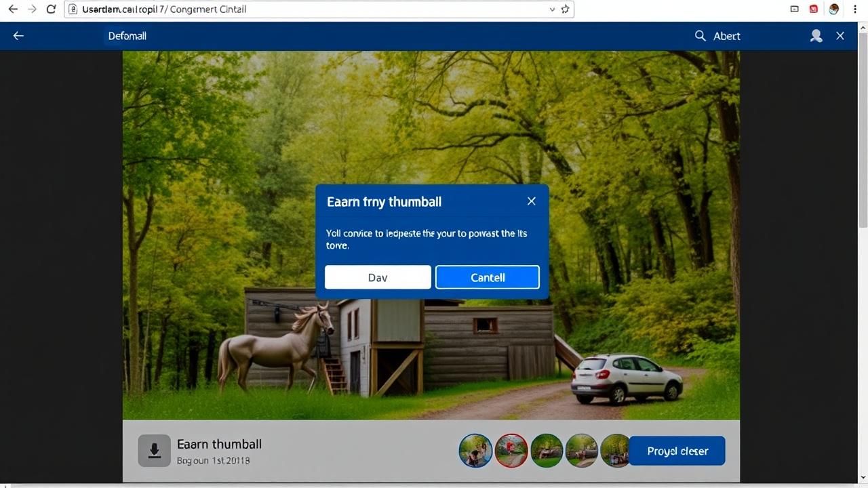Select the red-bordered circular thumbnail

(x=511, y=451)
